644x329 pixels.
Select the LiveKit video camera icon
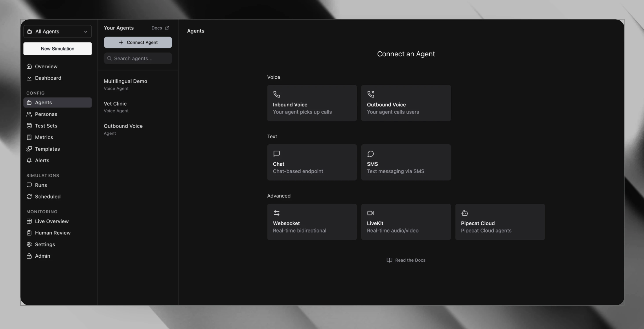(x=371, y=213)
